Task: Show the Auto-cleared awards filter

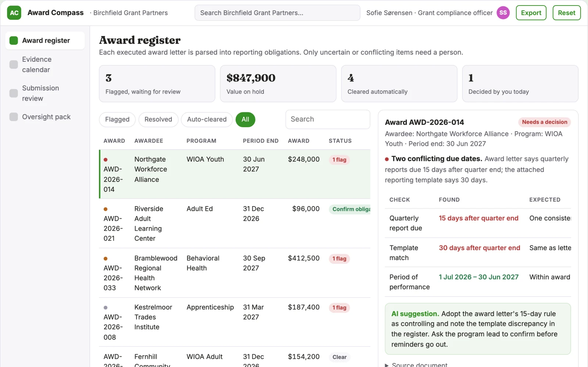Action: coord(207,119)
